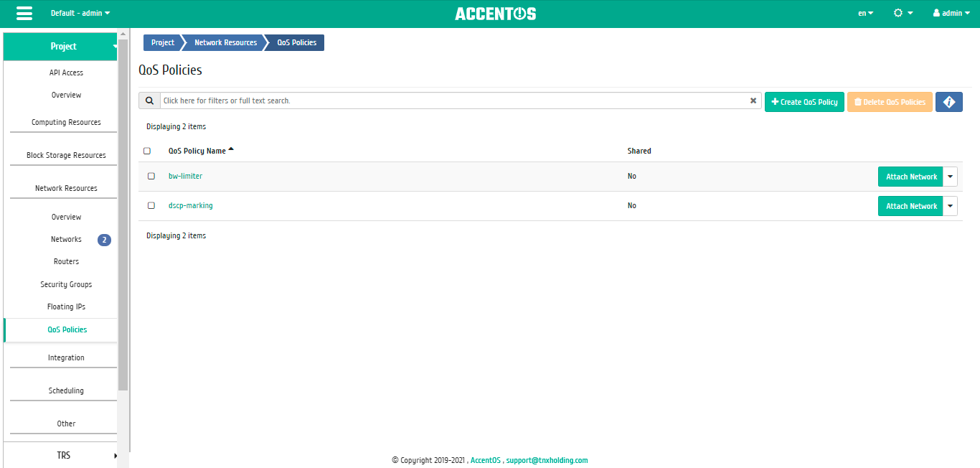The width and height of the screenshot is (980, 468).
Task: Check the bw-limiter row checkbox
Action: click(x=151, y=176)
